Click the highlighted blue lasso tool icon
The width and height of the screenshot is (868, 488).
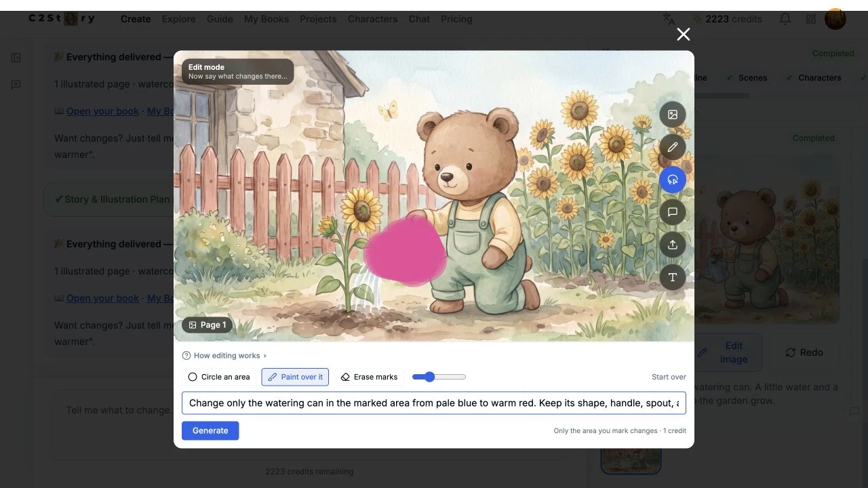coord(673,180)
